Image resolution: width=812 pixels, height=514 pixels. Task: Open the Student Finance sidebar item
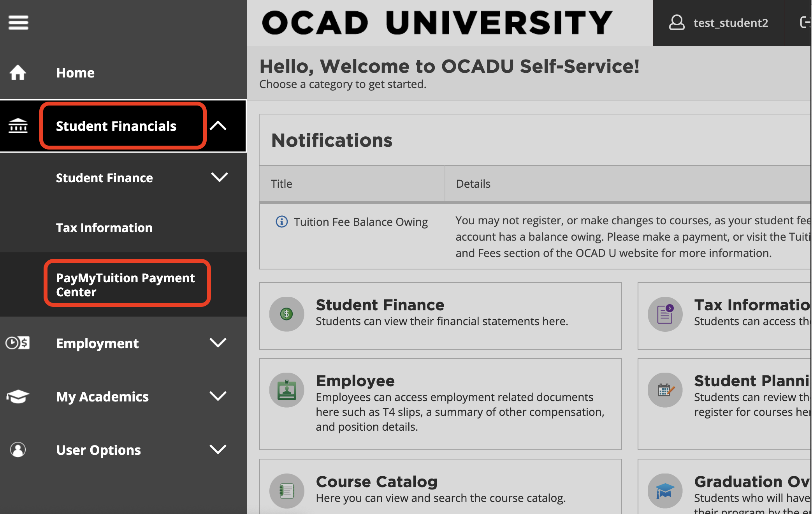[104, 178]
